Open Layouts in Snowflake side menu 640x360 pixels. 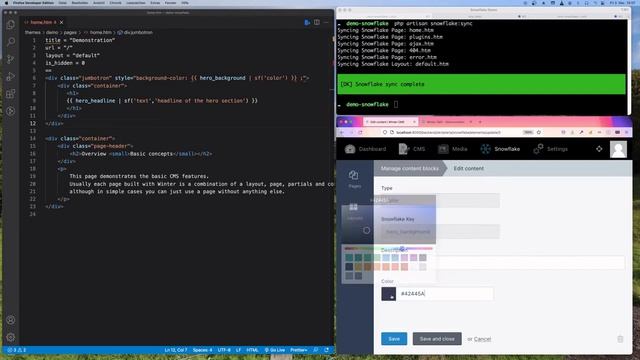(x=354, y=211)
